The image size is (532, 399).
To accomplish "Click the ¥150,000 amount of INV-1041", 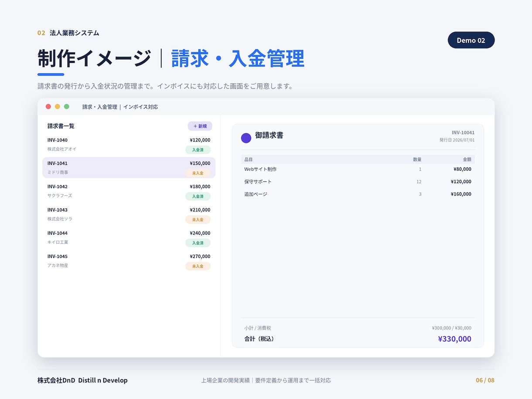I will 200,163.
